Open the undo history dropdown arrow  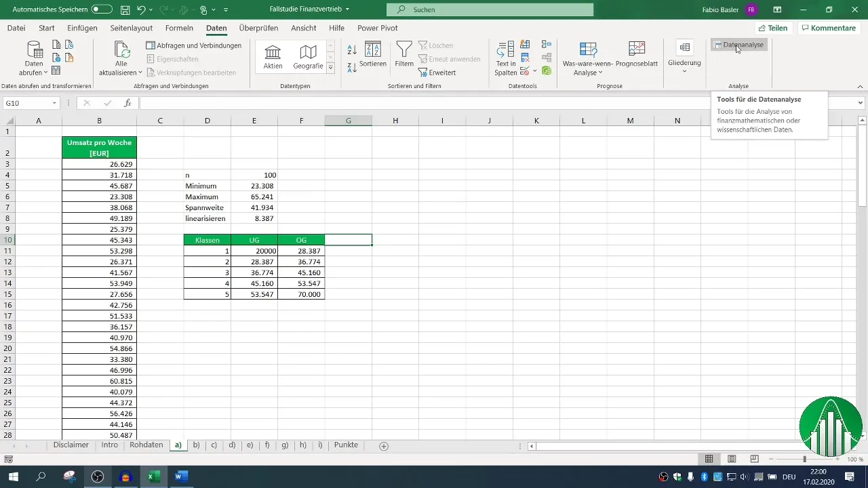151,10
